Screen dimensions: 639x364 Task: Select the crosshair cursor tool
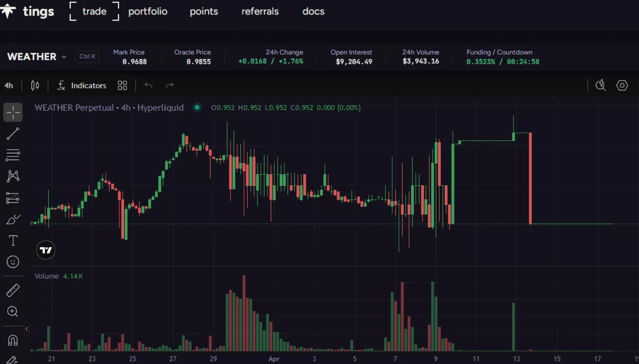pos(13,113)
